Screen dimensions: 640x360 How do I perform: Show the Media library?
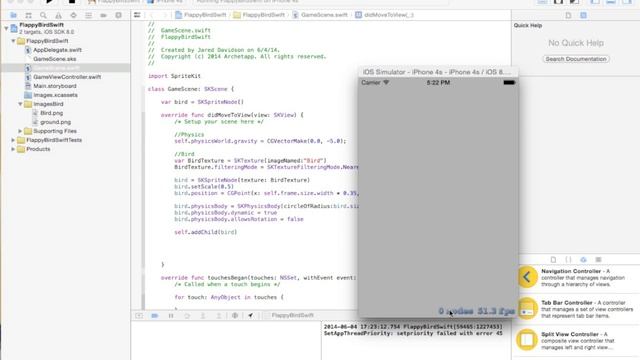pos(598,260)
